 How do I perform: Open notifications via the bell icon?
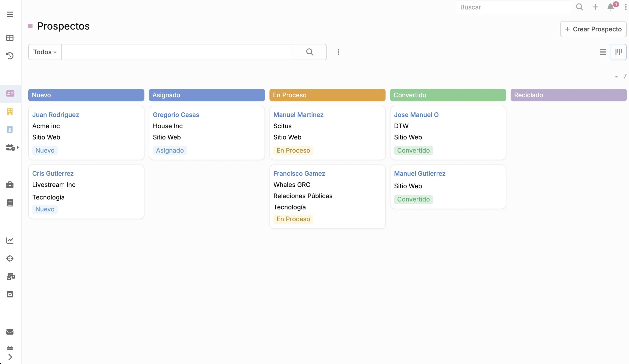pyautogui.click(x=611, y=7)
